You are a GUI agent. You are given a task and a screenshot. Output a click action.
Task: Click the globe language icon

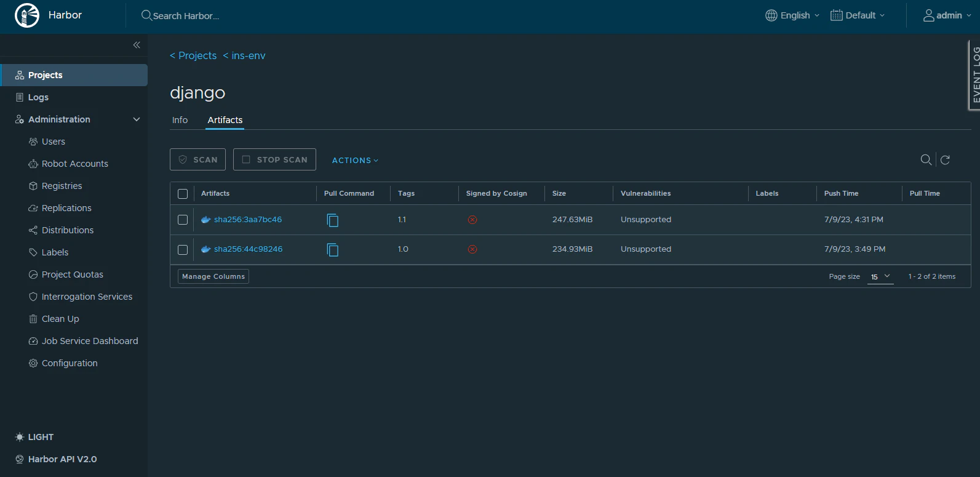771,15
